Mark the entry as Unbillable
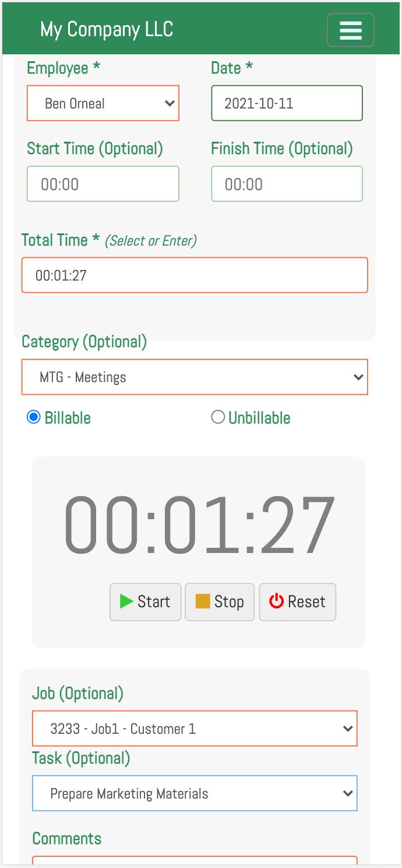The width and height of the screenshot is (402, 868). pyautogui.click(x=218, y=417)
